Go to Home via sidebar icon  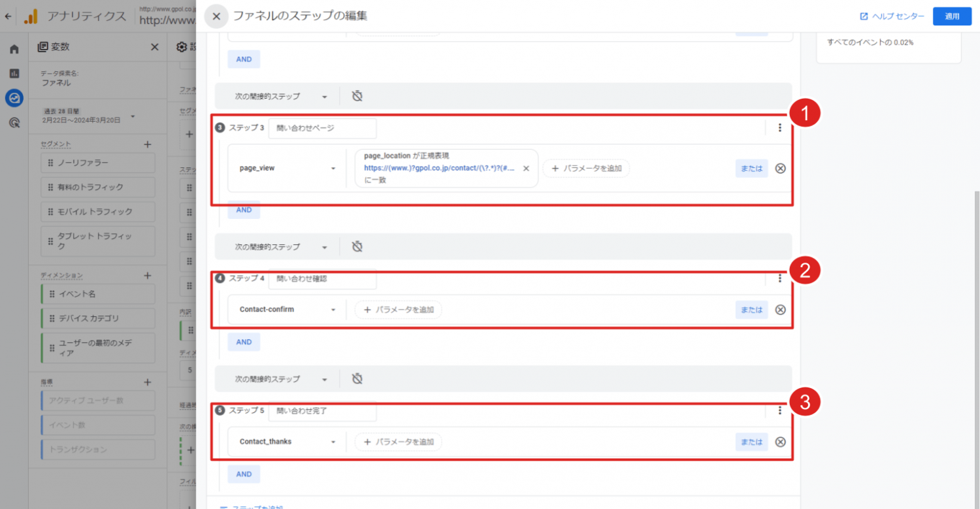coord(14,49)
